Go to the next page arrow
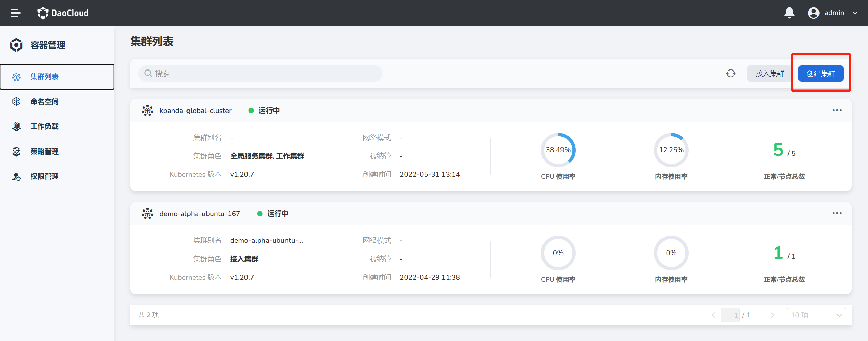Image resolution: width=868 pixels, height=341 pixels. pyautogui.click(x=772, y=315)
